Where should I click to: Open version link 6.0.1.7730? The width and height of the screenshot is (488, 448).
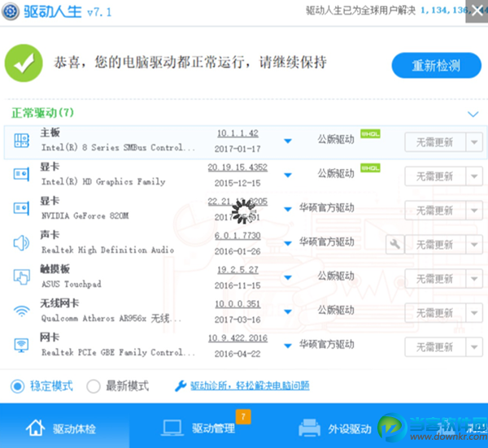click(x=237, y=236)
